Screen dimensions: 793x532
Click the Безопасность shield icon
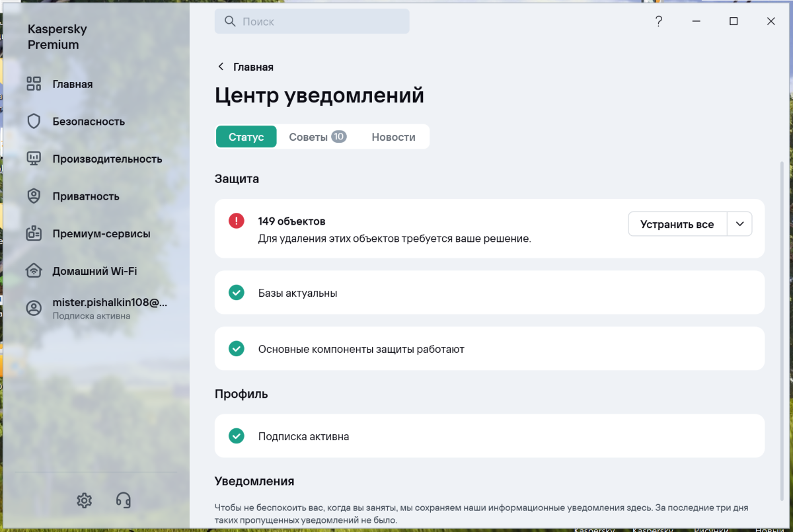click(x=34, y=122)
